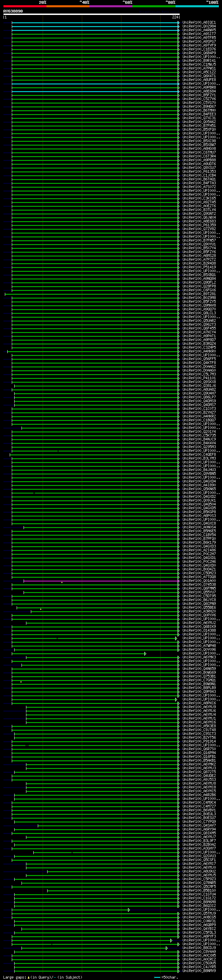Open hit UniRef100_B0WG69

(199, 673)
